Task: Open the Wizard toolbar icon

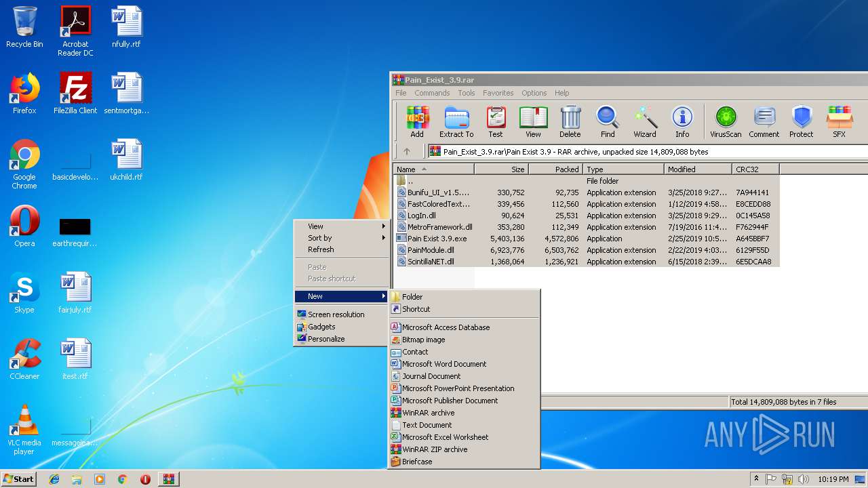Action: tap(645, 122)
